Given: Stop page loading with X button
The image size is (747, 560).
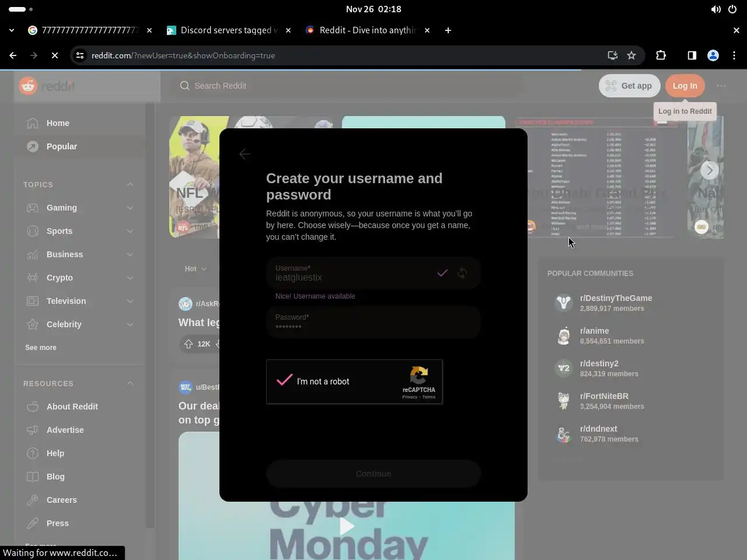Looking at the screenshot, I should point(54,55).
